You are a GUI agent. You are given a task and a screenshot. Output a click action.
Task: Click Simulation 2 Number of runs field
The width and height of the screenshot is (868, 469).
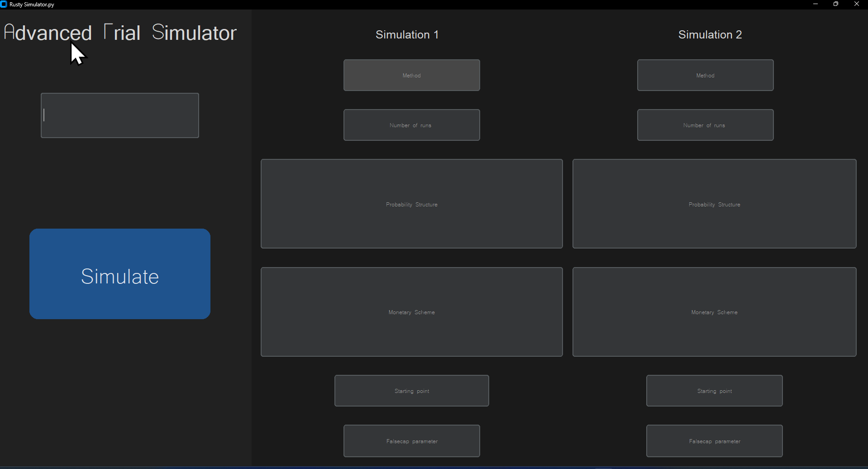705,125
